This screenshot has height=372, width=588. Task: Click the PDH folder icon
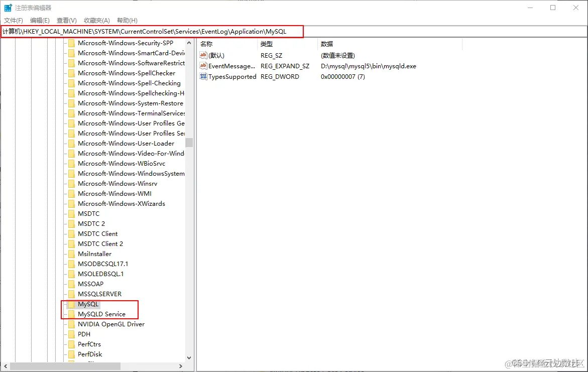(71, 334)
